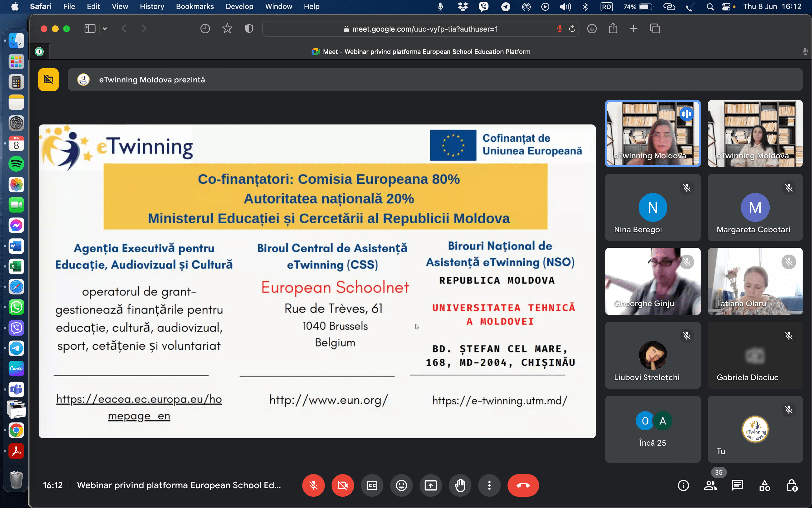Open RO input source menu
812x508 pixels.
click(x=607, y=7)
